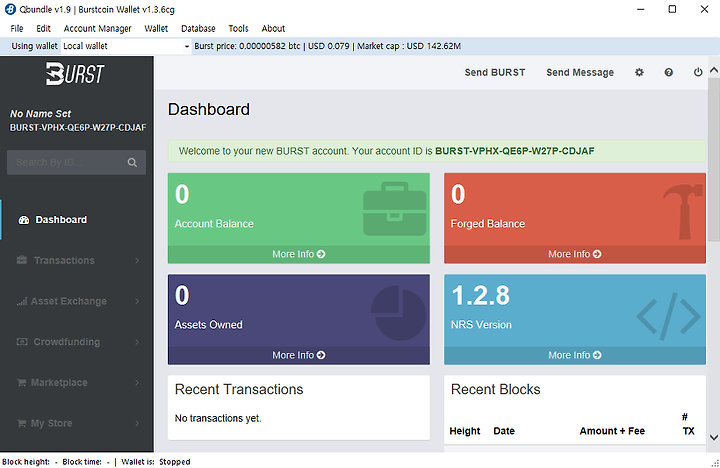This screenshot has height=468, width=720.
Task: Click the account ID in the welcome banner
Action: pos(515,151)
